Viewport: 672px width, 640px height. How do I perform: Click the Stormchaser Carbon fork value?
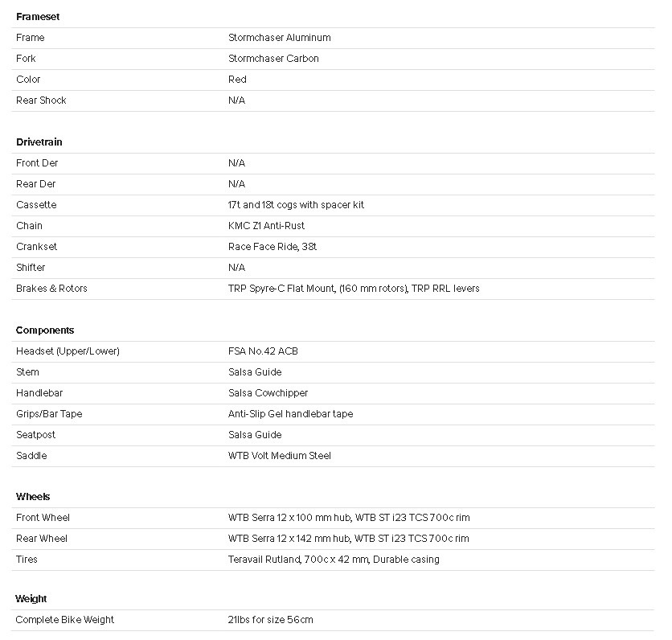coord(273,59)
